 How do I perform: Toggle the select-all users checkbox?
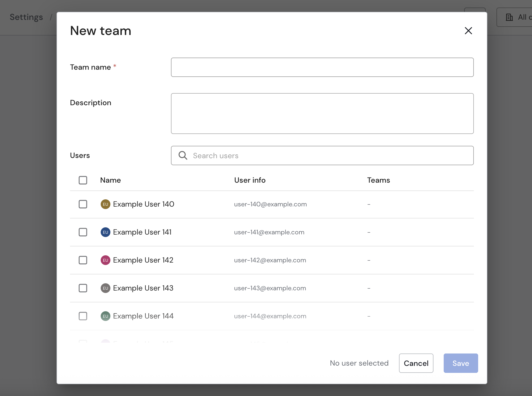tap(83, 180)
